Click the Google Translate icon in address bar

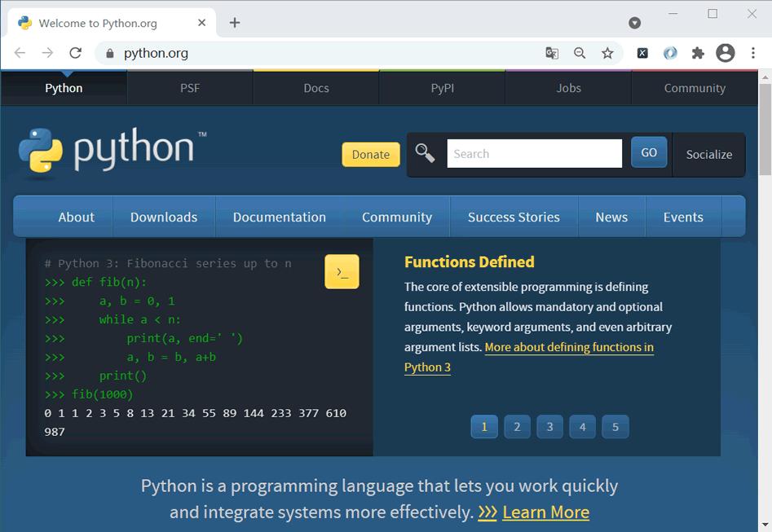point(552,53)
